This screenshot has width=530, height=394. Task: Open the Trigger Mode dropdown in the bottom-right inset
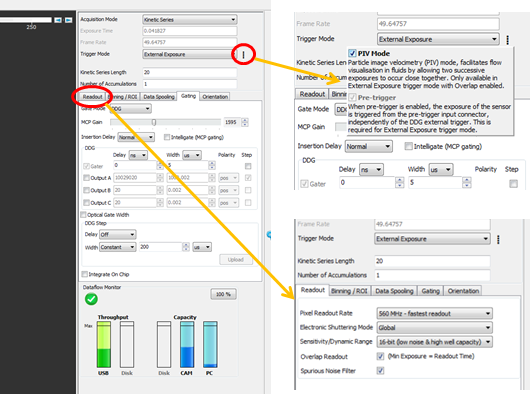pyautogui.click(x=432, y=239)
